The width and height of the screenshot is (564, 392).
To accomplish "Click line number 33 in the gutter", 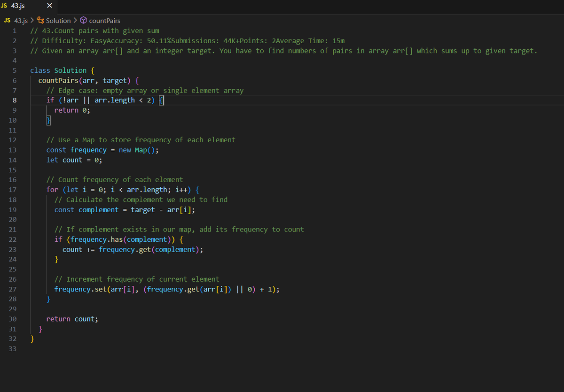I will pyautogui.click(x=13, y=349).
